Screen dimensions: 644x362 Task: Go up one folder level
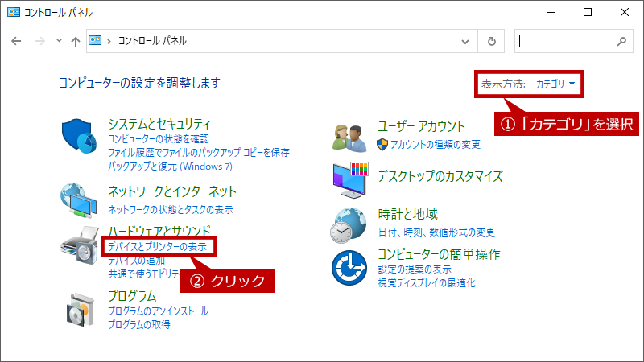(x=75, y=41)
